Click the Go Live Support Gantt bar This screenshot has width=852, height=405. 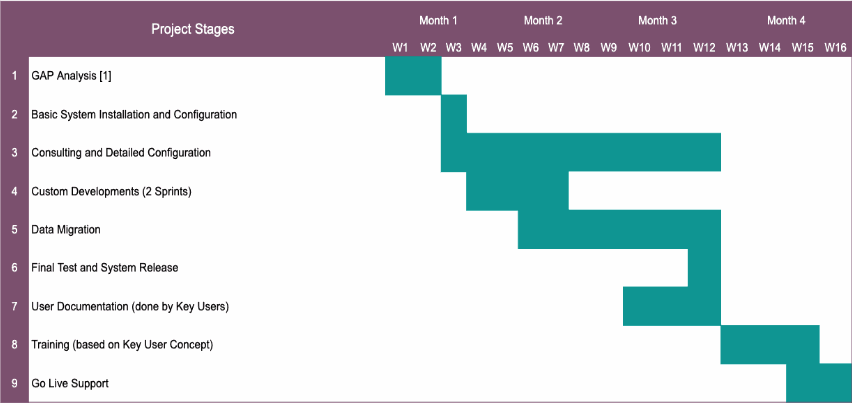818,383
